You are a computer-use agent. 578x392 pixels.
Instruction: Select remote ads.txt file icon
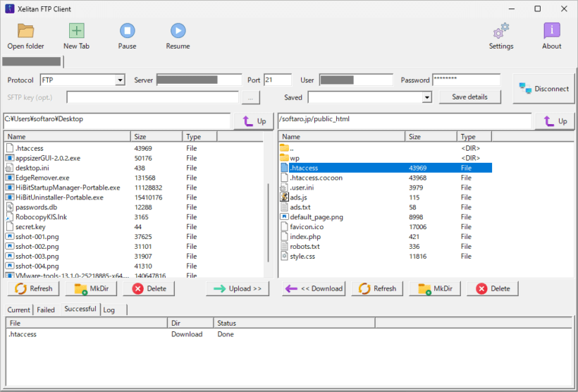click(x=284, y=207)
